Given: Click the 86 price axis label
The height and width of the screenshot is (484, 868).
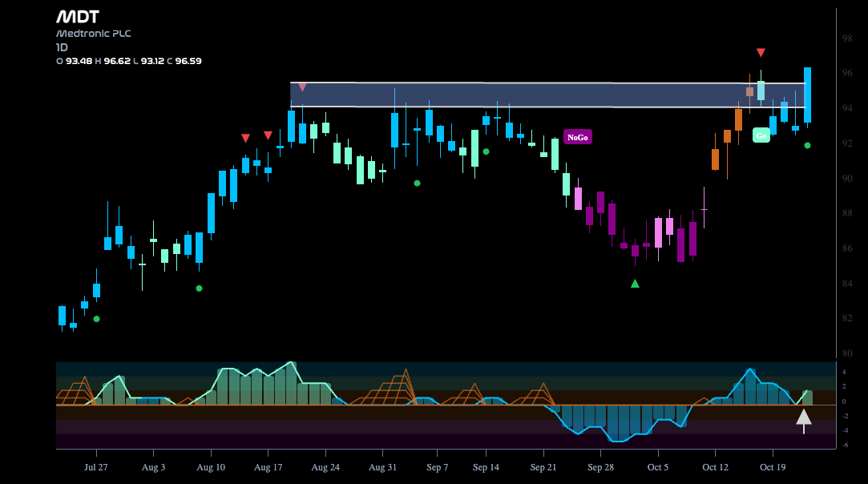Looking at the screenshot, I should [847, 248].
